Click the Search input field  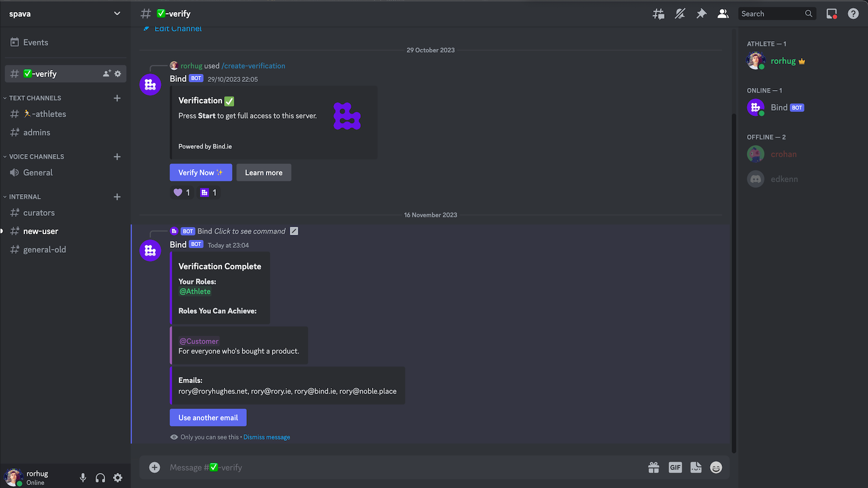click(x=777, y=14)
